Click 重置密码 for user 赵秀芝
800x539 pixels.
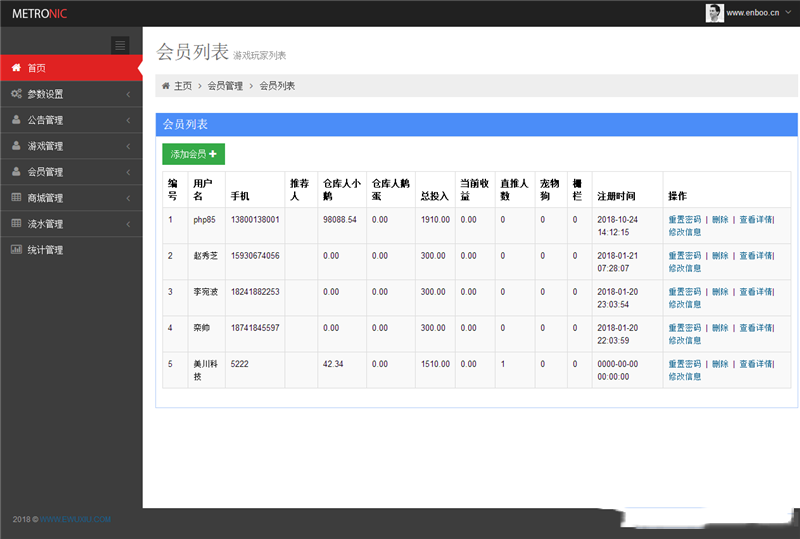(x=685, y=256)
